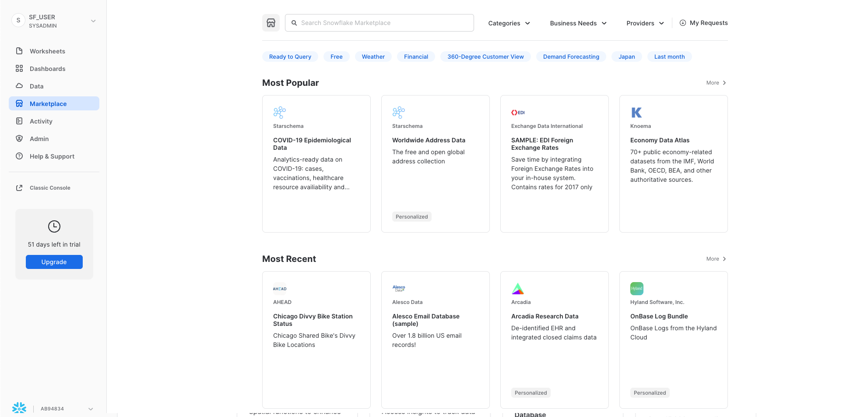
Task: Click the Upgrade trial button
Action: pyautogui.click(x=54, y=262)
